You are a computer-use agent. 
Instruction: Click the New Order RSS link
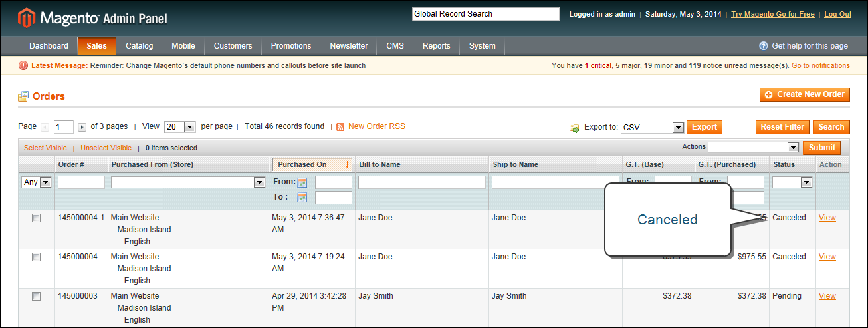pyautogui.click(x=377, y=126)
